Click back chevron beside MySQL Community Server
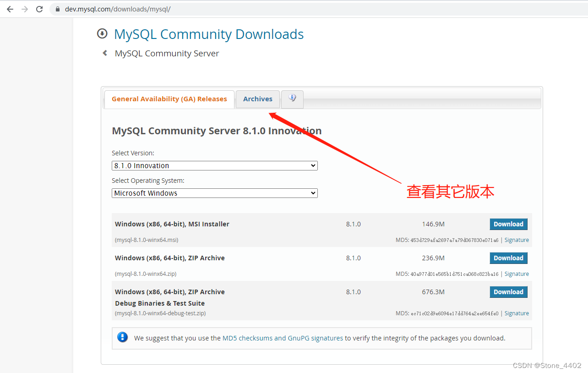The width and height of the screenshot is (588, 373). pos(105,53)
